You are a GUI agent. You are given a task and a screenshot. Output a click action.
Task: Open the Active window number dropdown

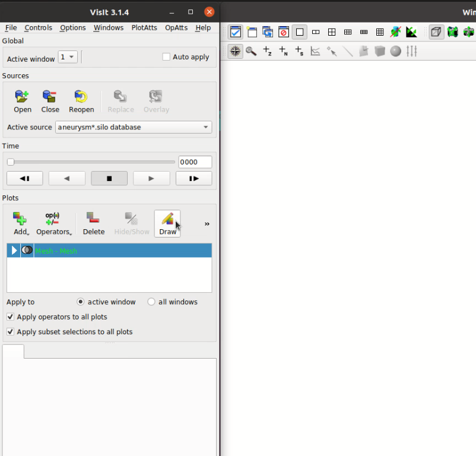point(68,57)
